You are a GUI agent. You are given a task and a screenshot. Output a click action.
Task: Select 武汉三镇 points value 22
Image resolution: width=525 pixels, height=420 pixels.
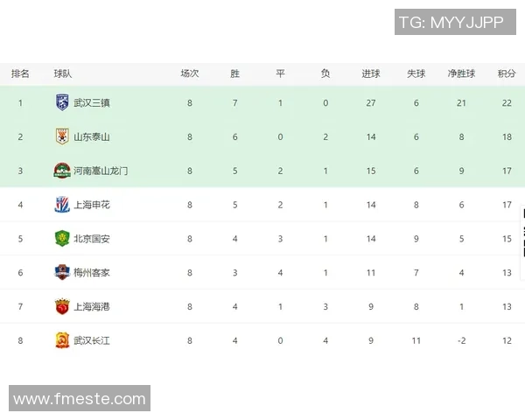coord(507,102)
